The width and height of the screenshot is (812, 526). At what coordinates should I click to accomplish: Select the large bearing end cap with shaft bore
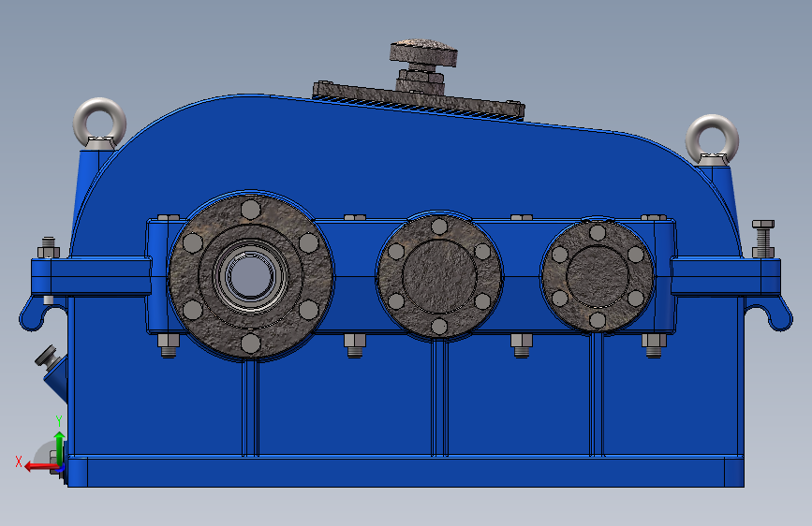pos(251,276)
